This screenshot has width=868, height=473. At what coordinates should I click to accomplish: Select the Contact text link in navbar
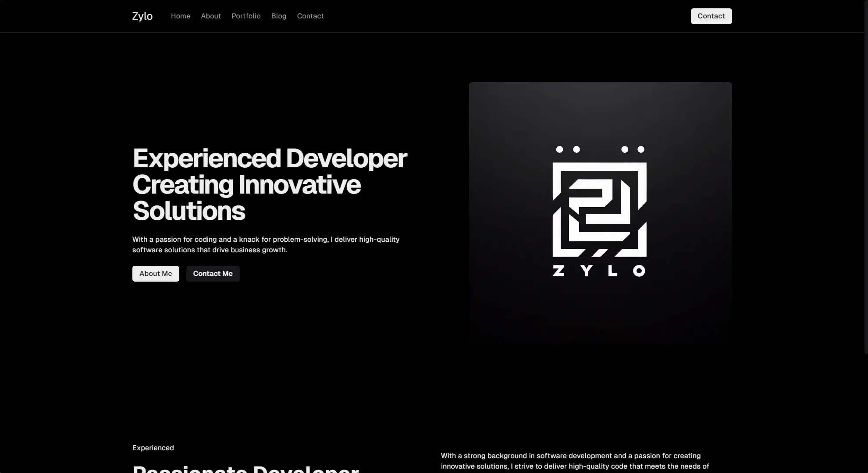tap(310, 16)
